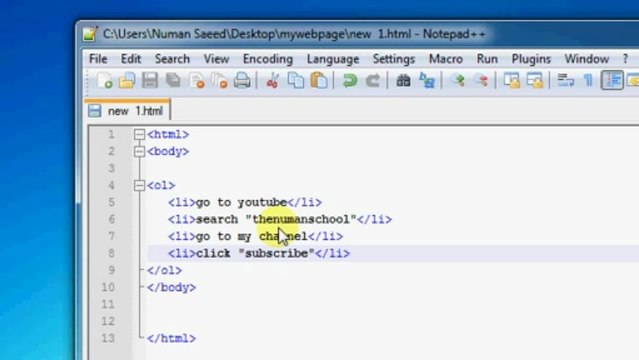The width and height of the screenshot is (639, 360).
Task: Open the ? help menu
Action: (x=626, y=59)
